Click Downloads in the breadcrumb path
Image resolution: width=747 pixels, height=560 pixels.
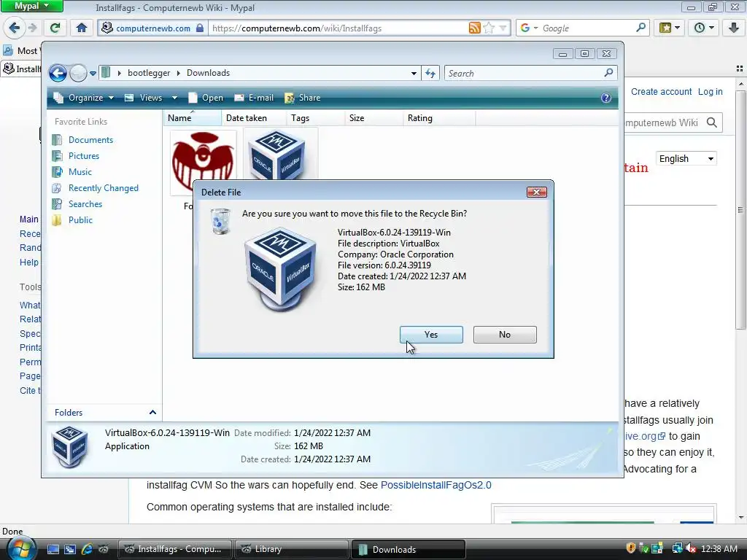coord(208,73)
